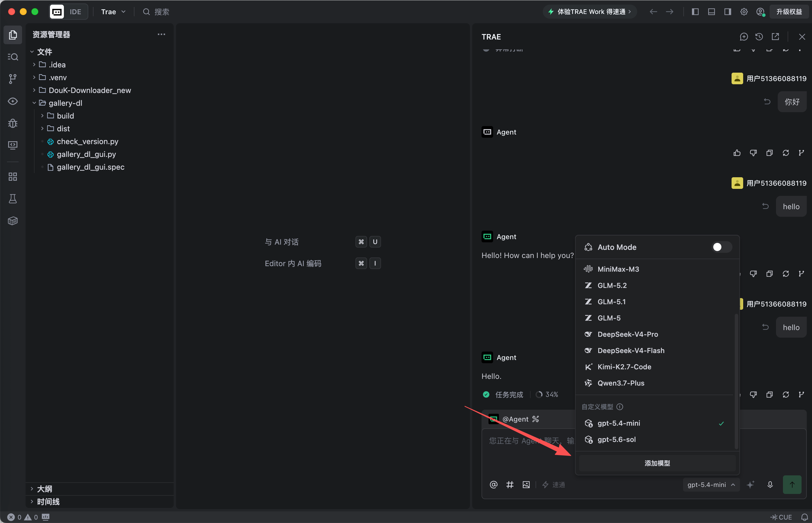
Task: Open the Source Control sidebar icon
Action: (12, 79)
